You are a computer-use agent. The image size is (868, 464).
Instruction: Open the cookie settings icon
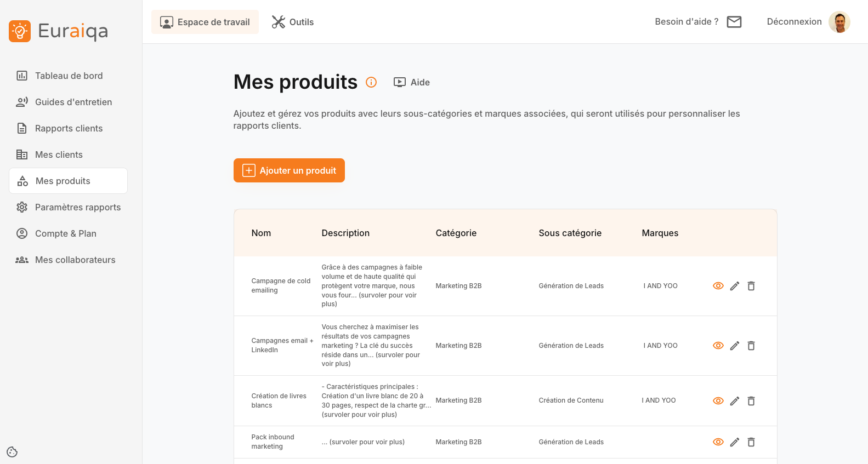[x=12, y=452]
